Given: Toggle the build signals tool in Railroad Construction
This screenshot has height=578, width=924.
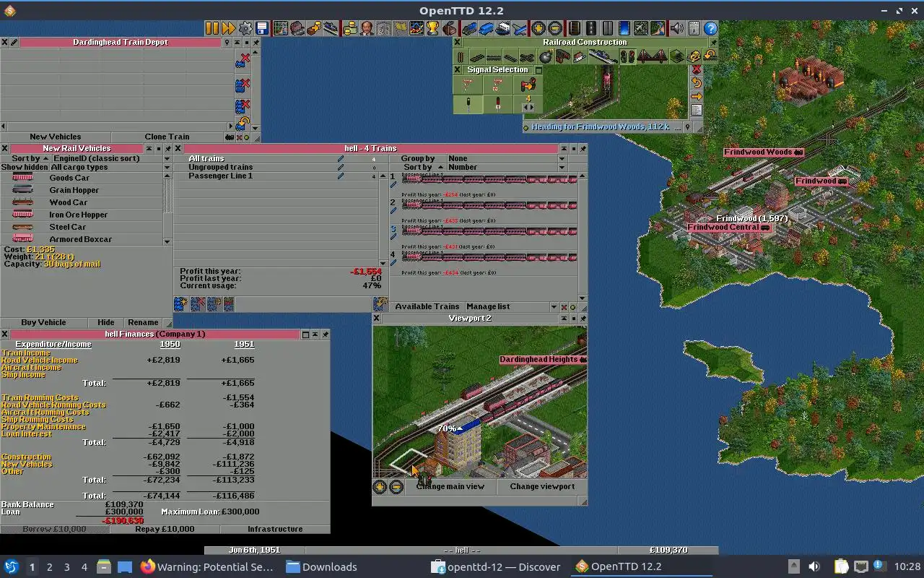Looking at the screenshot, I should click(627, 56).
